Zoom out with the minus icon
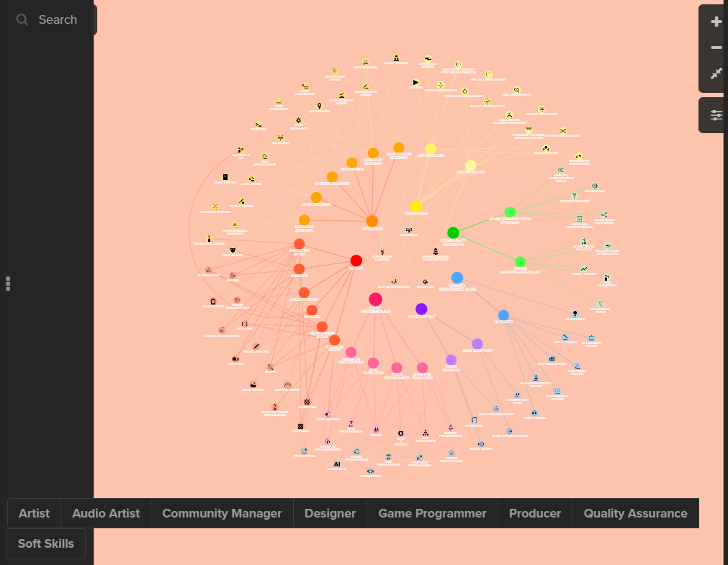 tap(716, 48)
